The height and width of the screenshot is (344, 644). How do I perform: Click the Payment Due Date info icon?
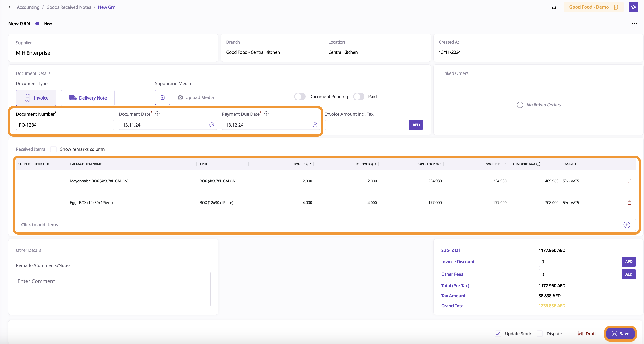267,113
